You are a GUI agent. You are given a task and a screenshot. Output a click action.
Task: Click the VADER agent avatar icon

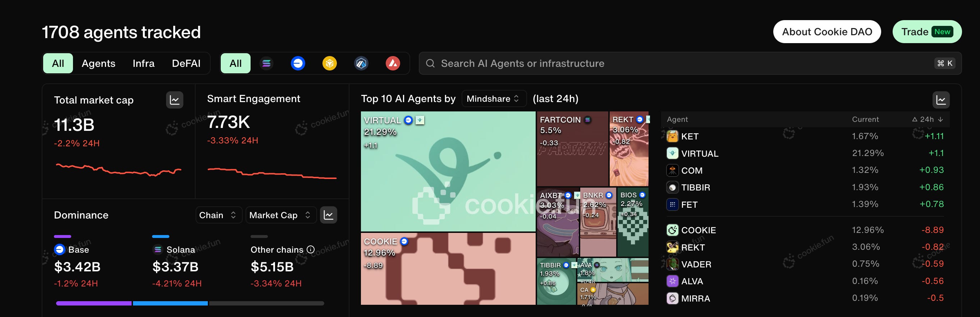[672, 264]
